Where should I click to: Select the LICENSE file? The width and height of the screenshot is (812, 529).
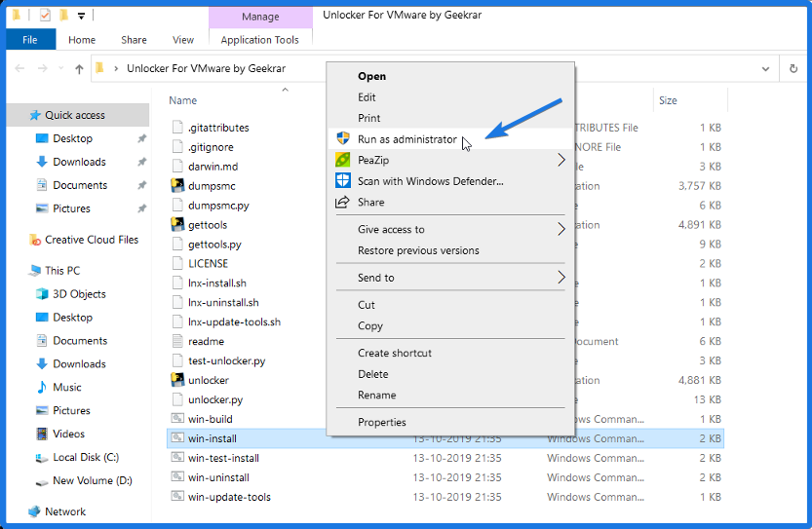tap(208, 263)
